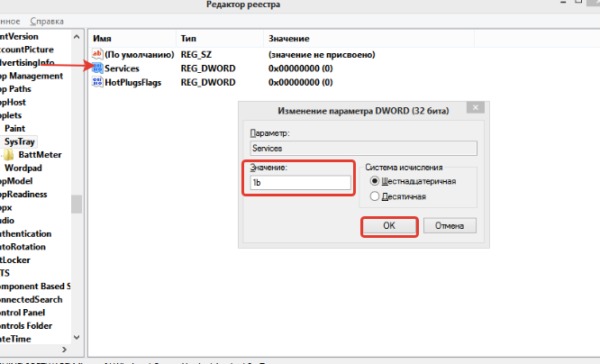The image size is (600, 364).
Task: Select the HotPlugsFlags value icon
Action: 98,82
